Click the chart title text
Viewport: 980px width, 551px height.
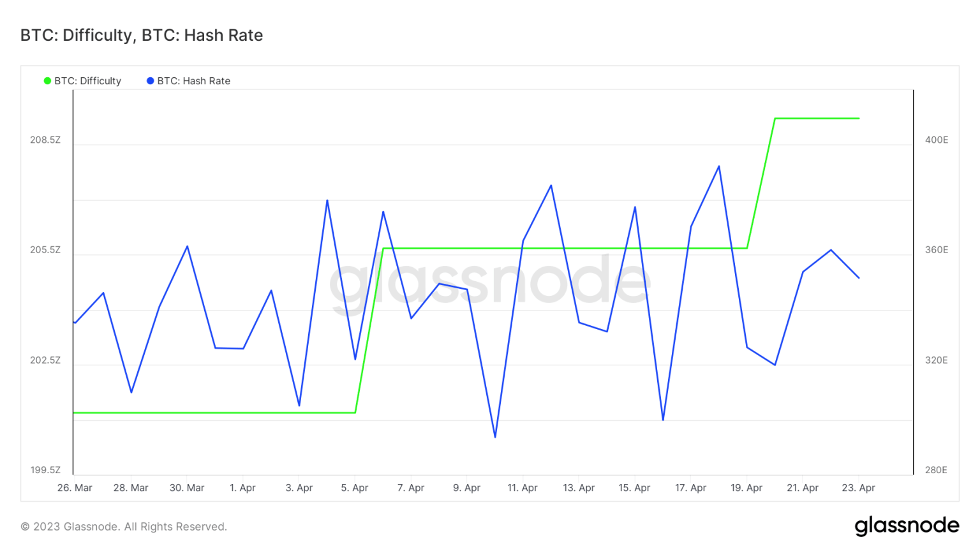pos(142,35)
